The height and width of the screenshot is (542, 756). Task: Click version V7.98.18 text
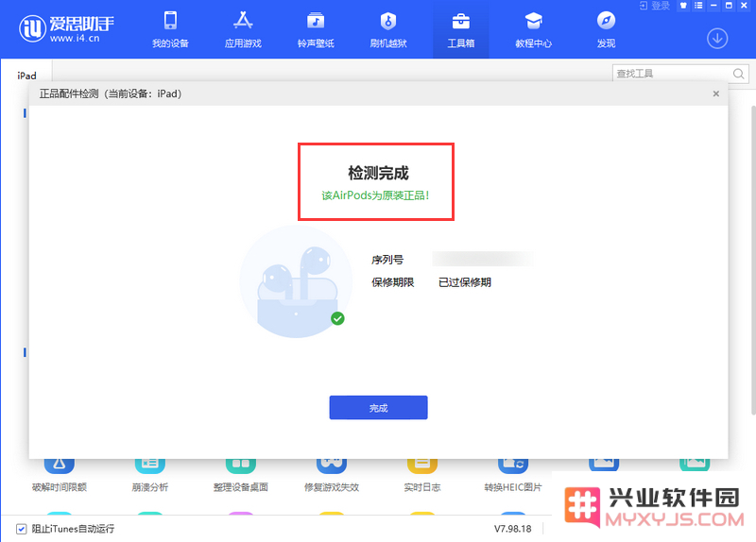[512, 529]
